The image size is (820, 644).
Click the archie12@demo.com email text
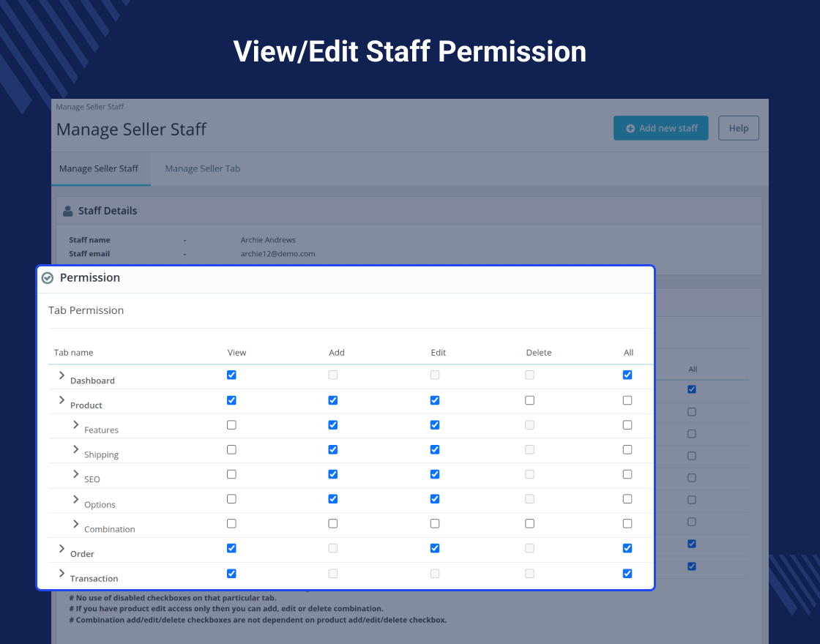[x=277, y=253]
